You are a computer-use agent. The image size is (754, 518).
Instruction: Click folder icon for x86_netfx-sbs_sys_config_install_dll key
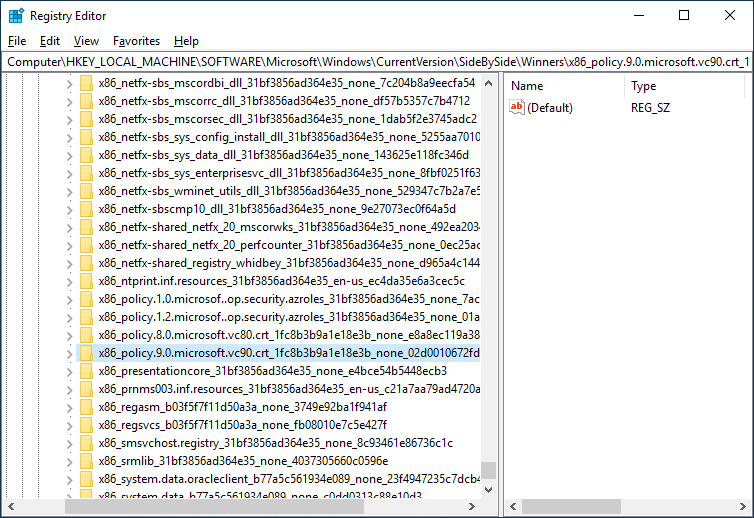pyautogui.click(x=86, y=137)
